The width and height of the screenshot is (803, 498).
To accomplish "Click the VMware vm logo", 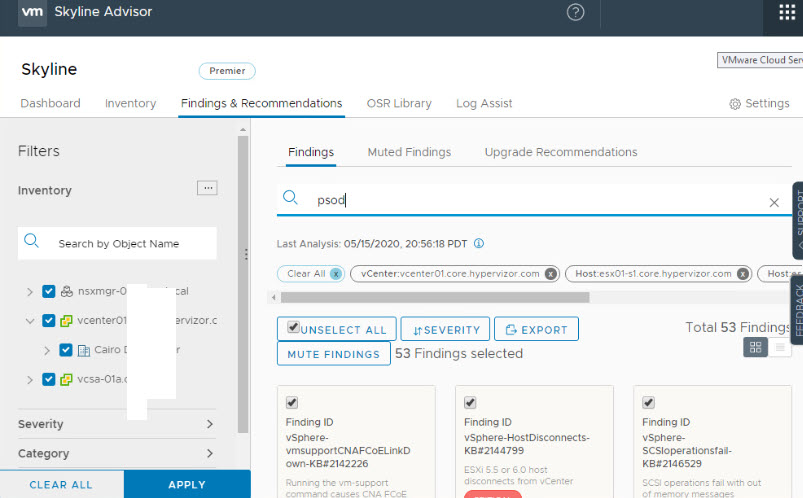I will (32, 11).
